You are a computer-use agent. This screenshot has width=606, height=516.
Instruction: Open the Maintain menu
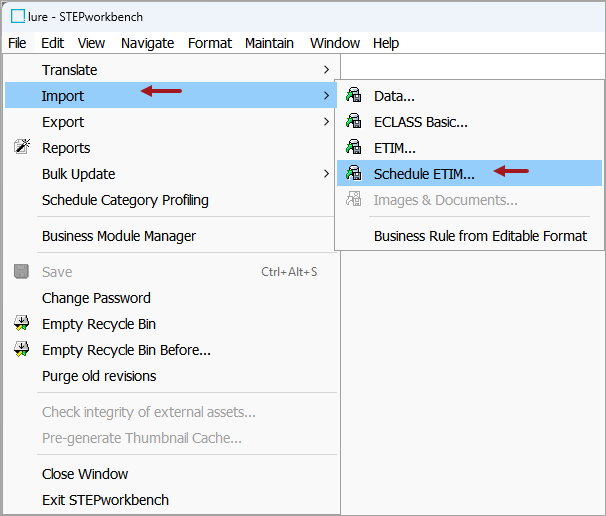pyautogui.click(x=269, y=43)
